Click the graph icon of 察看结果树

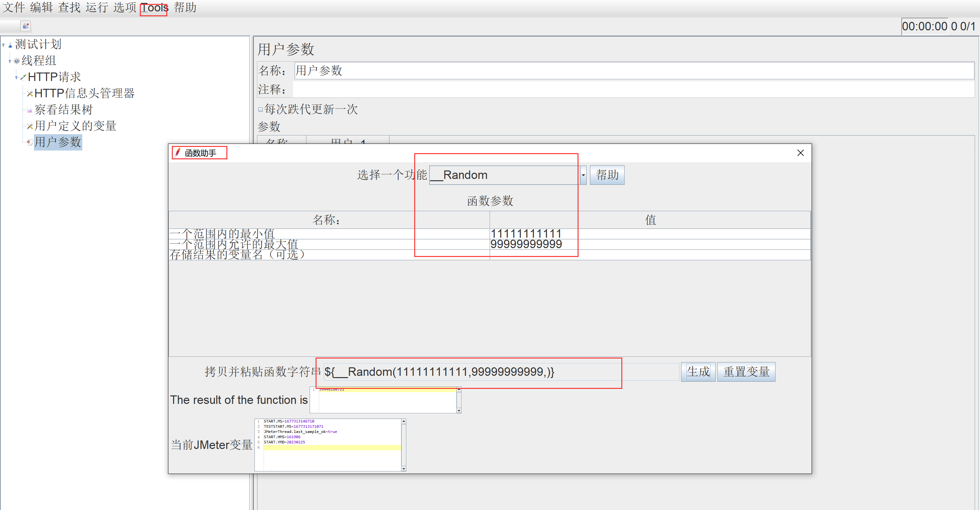[x=30, y=110]
